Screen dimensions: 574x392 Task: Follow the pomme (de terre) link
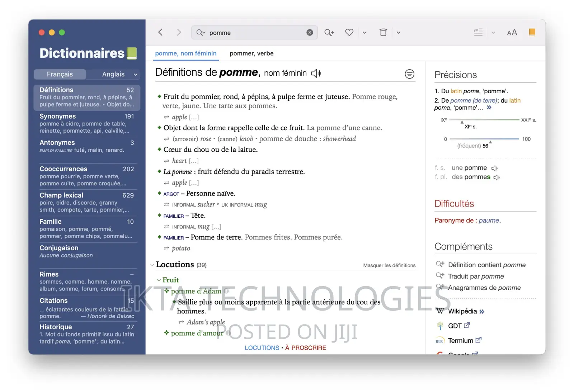474,100
